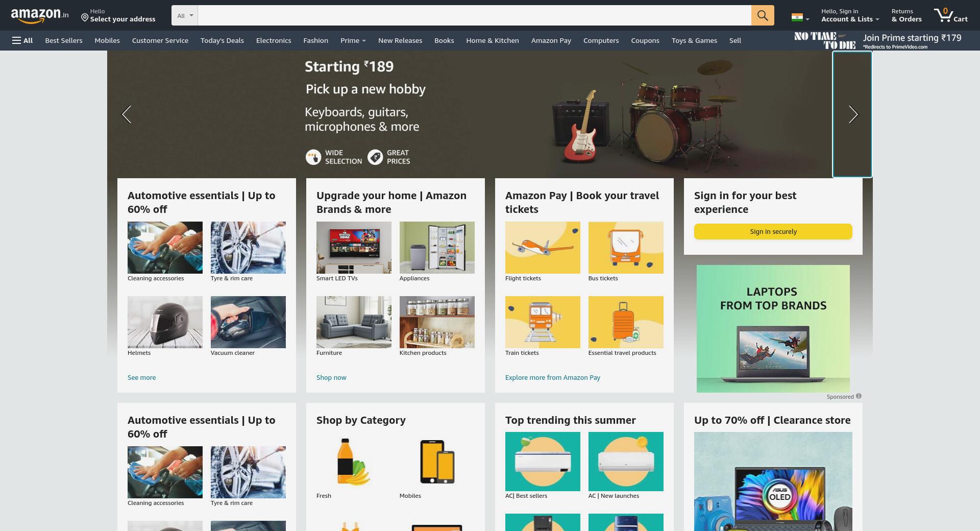Open Bus tickets image
Image resolution: width=980 pixels, height=531 pixels.
click(626, 248)
